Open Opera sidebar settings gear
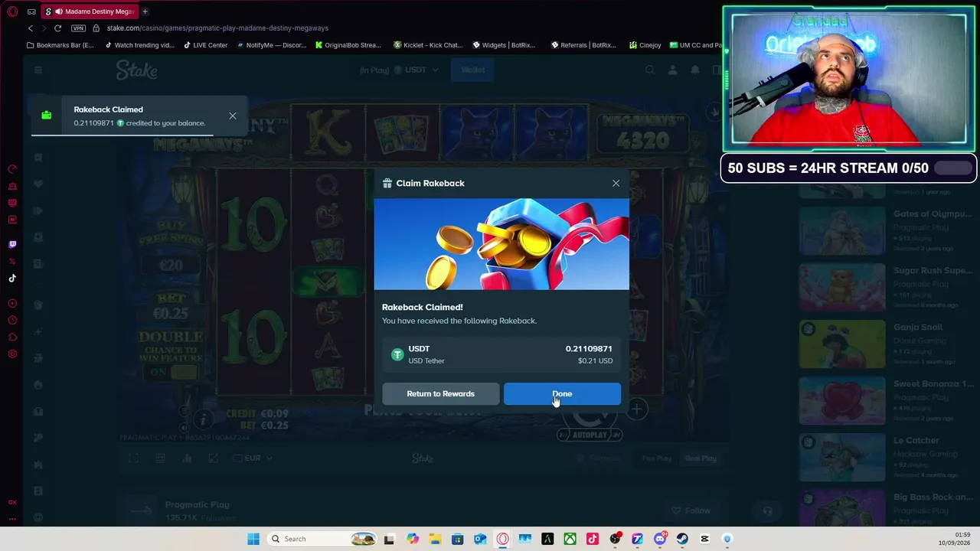980x551 pixels. coord(12,354)
